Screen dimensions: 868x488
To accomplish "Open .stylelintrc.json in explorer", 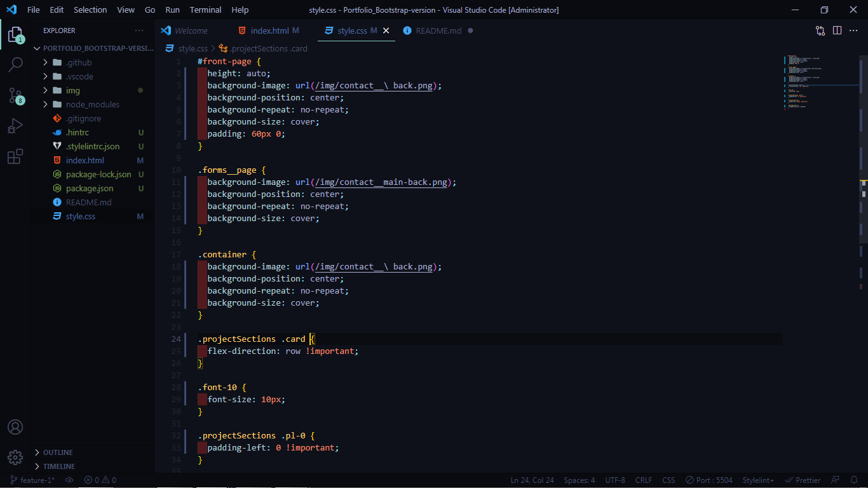I will point(93,146).
